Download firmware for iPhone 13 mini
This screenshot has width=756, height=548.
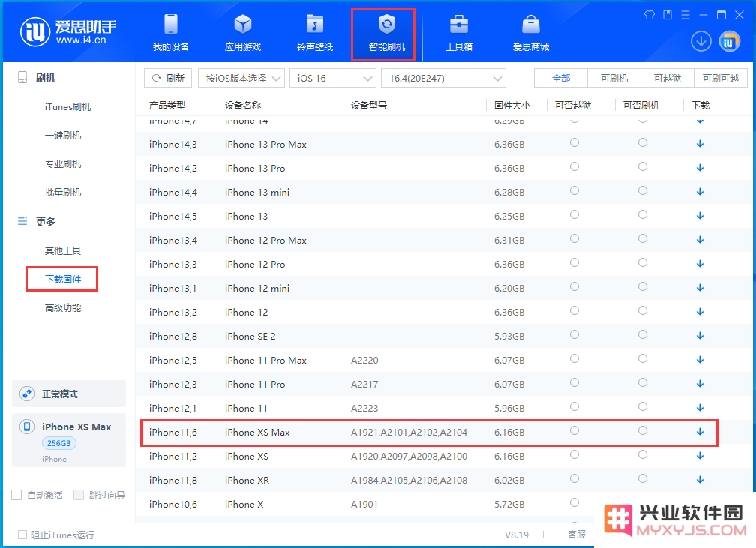coord(700,193)
